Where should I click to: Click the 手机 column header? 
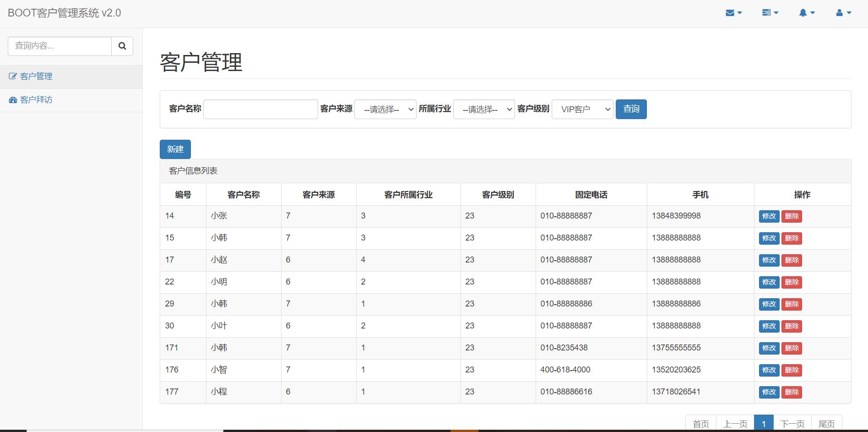point(700,195)
